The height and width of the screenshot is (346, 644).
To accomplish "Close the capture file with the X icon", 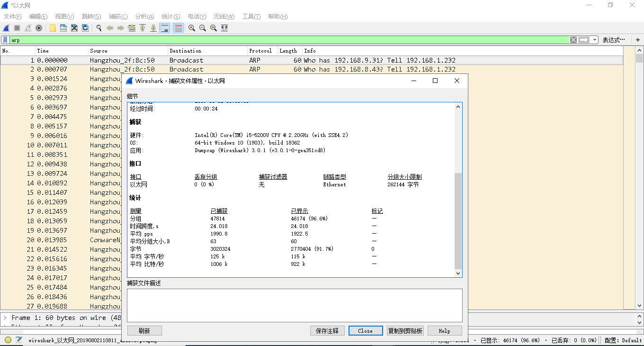I will pos(74,28).
